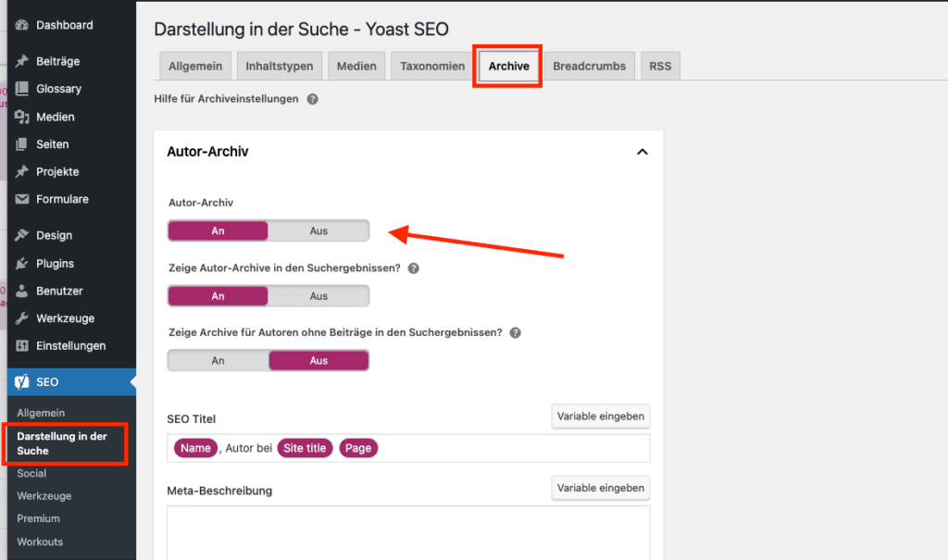This screenshot has height=560, width=948.
Task: Click the Dashboard gauge icon in sidebar
Action: point(22,25)
